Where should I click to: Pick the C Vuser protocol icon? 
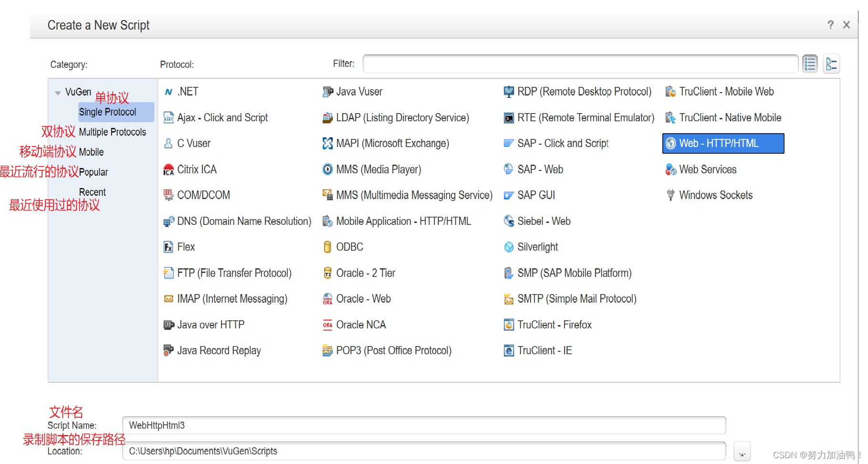tap(168, 143)
